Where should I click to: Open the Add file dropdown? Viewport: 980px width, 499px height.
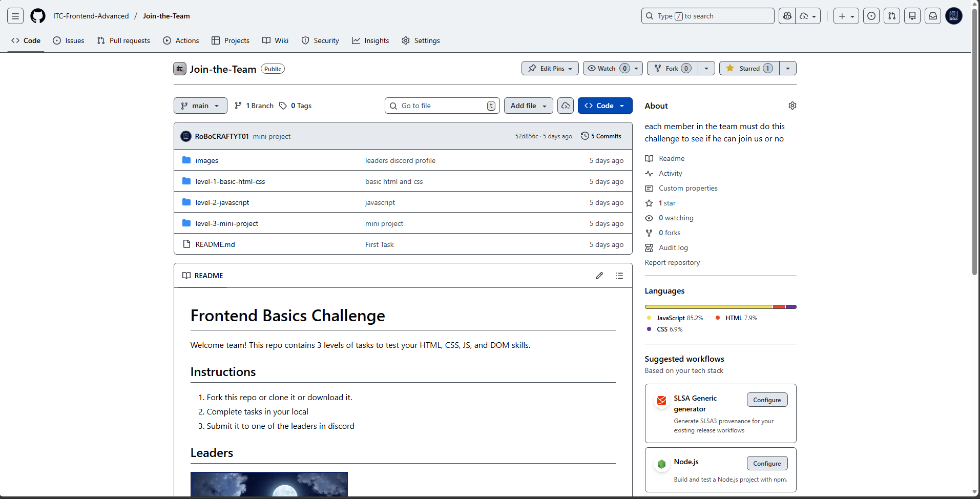(x=528, y=106)
